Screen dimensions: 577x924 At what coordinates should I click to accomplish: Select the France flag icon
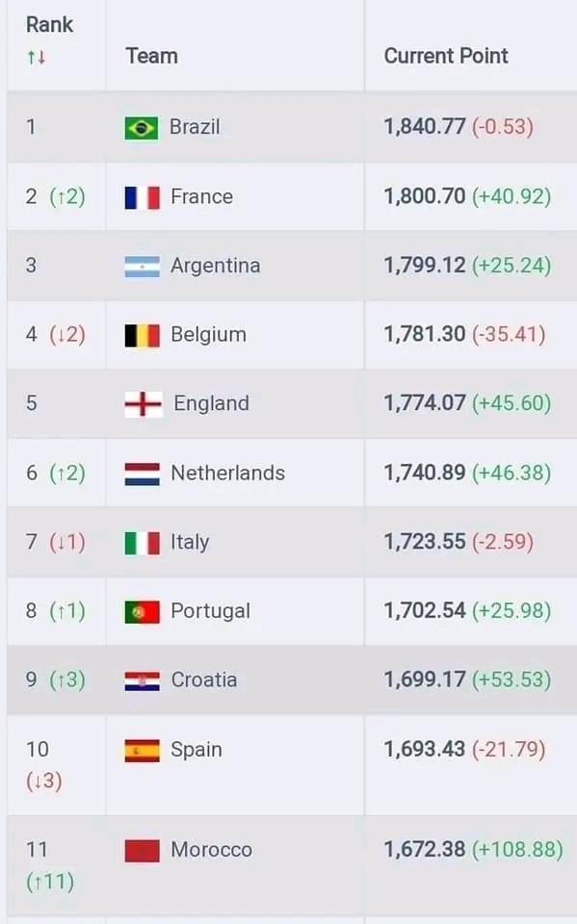click(x=141, y=196)
